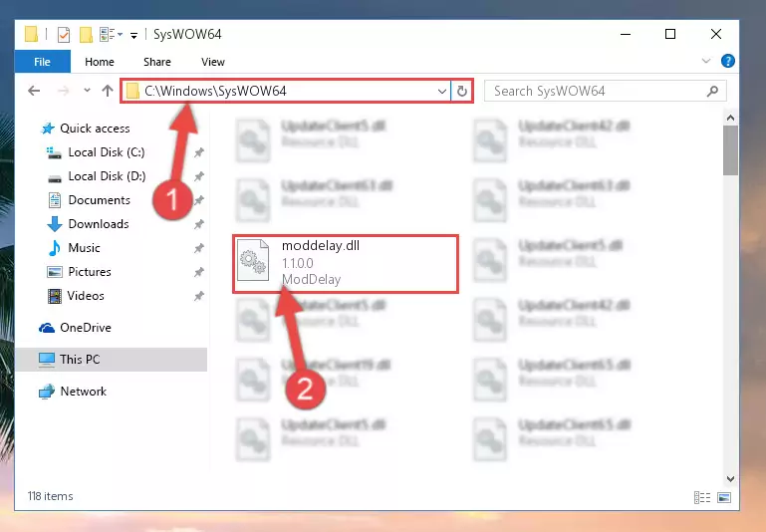Click the Music note icon in sidebar
Viewport: 766px width, 532px height.
[54, 248]
